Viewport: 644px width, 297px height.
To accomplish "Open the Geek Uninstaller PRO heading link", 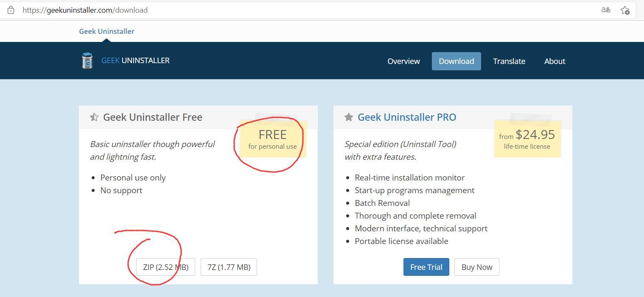I will click(x=407, y=117).
